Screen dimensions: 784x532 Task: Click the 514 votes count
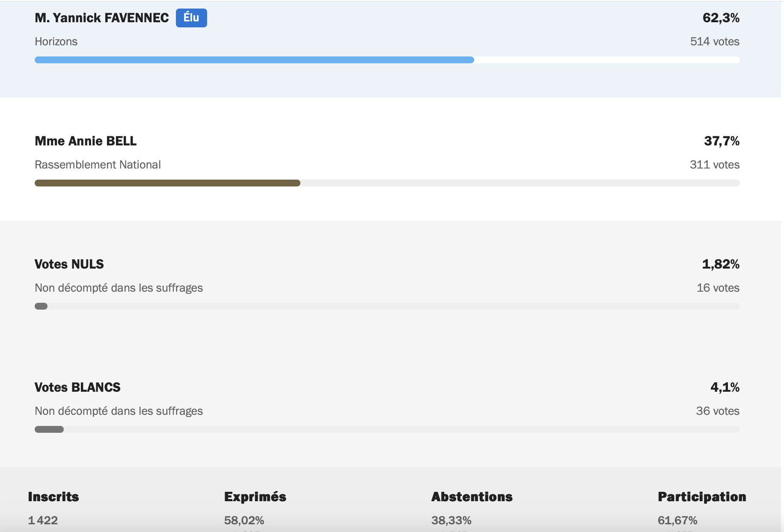[714, 41]
